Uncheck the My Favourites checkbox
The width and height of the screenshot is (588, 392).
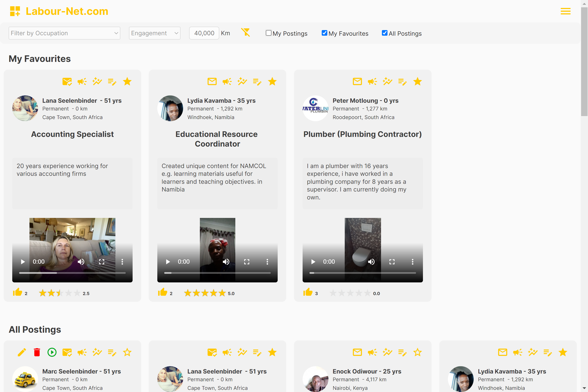click(324, 33)
